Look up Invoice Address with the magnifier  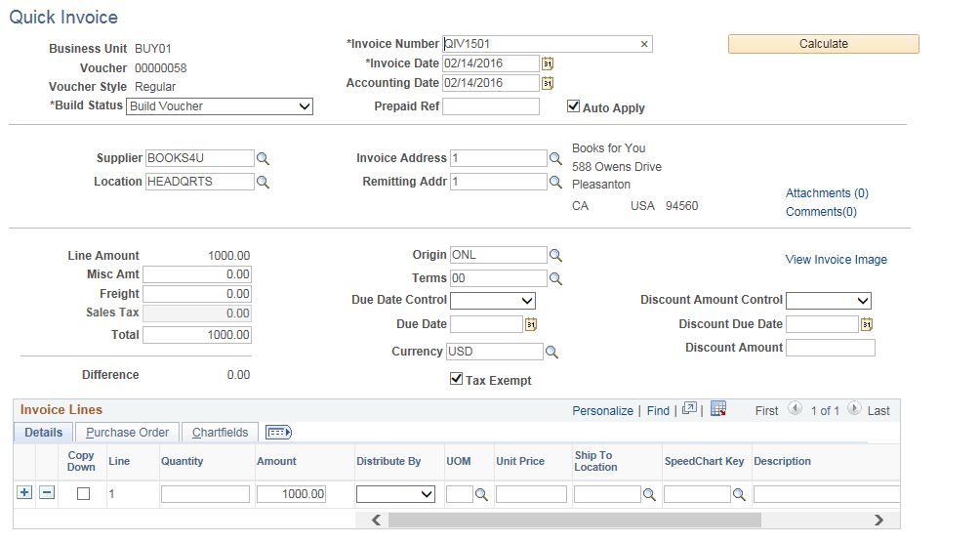pos(555,158)
